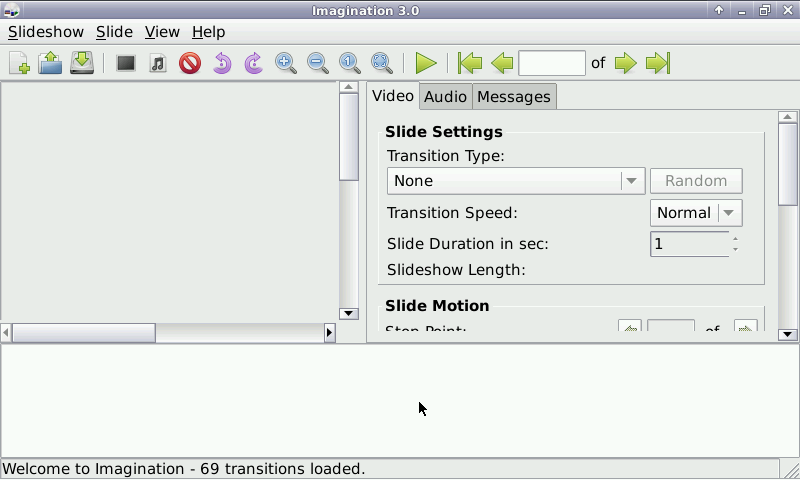Click the '69 transitions loaded' status text

point(282,469)
